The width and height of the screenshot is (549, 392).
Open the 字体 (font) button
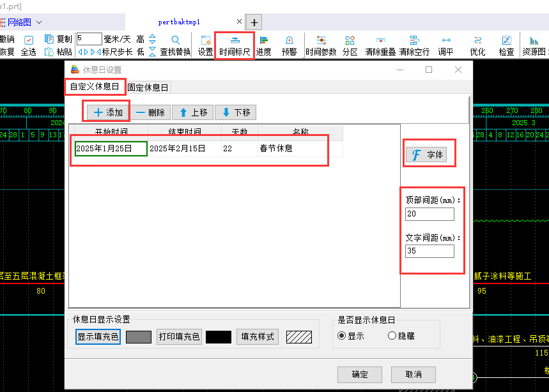coord(426,155)
